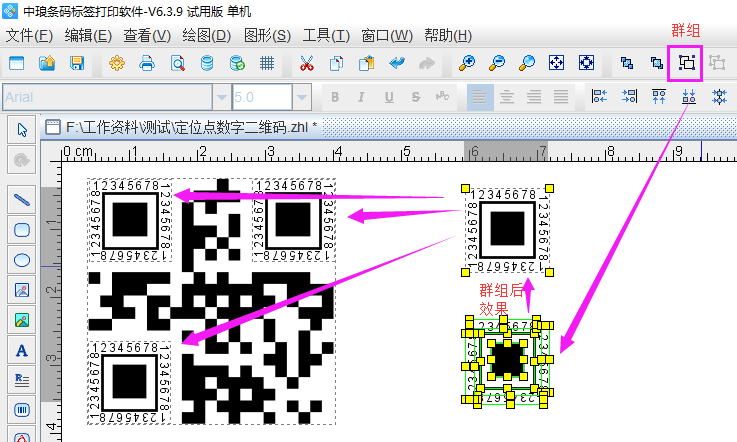
Task: Select the Ellipse drawing tool
Action: (21, 260)
